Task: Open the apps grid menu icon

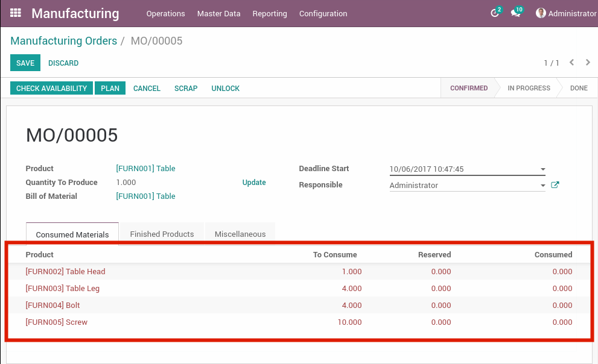Action: click(x=15, y=13)
